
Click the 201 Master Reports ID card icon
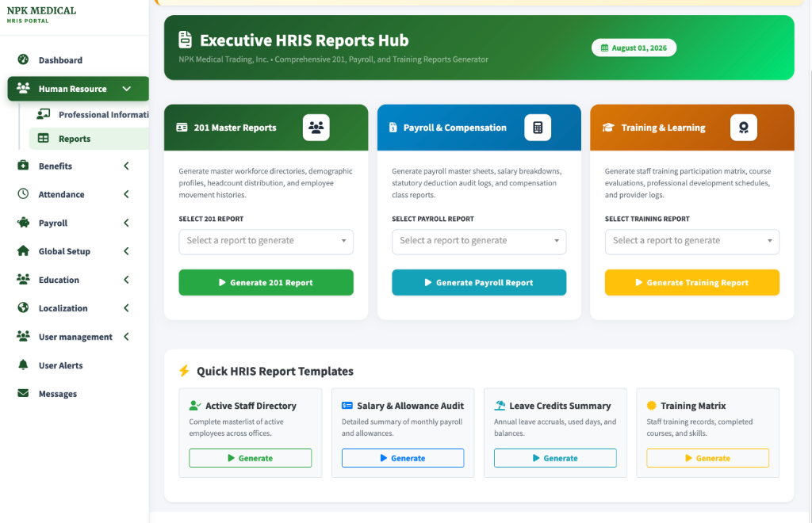[182, 128]
